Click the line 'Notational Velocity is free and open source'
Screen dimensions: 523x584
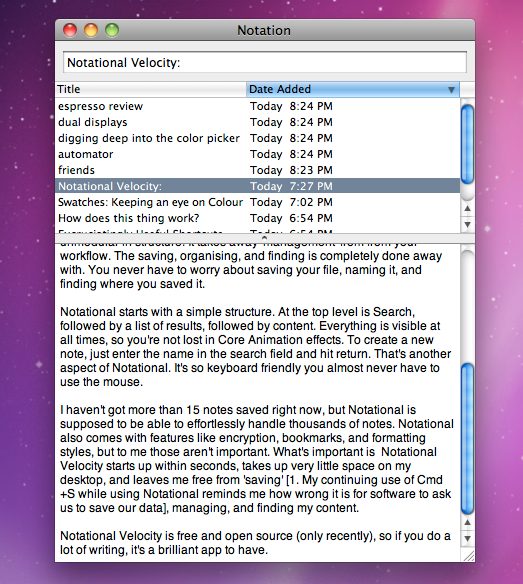tap(255, 536)
